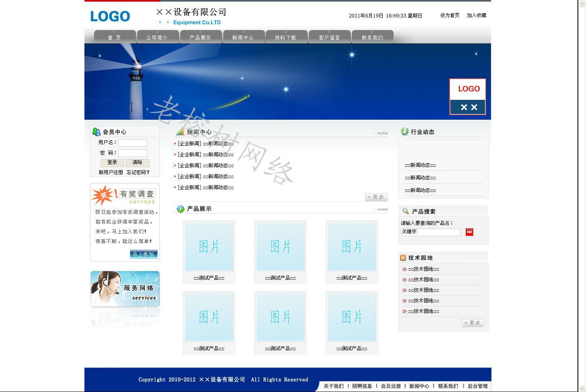Viewport: 586px width, 392px height.
Task: Click the red LOGO badge on the banner
Action: pyautogui.click(x=468, y=97)
